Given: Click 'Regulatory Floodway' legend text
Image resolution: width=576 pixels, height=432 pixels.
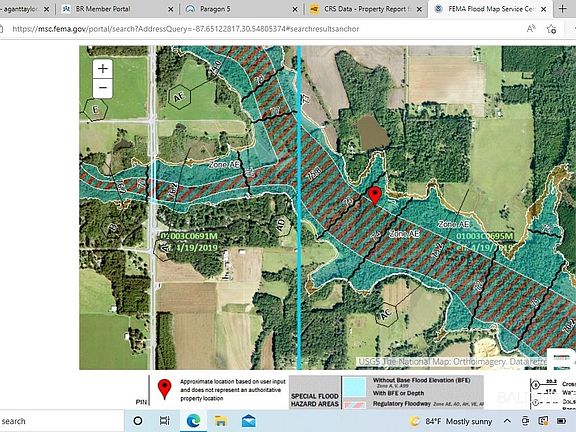Looking at the screenshot, I should 402,404.
